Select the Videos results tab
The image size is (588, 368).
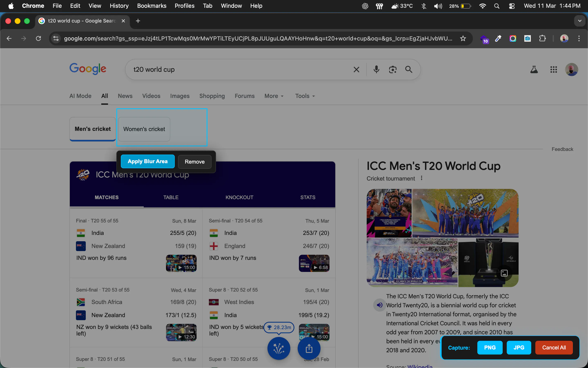click(151, 96)
